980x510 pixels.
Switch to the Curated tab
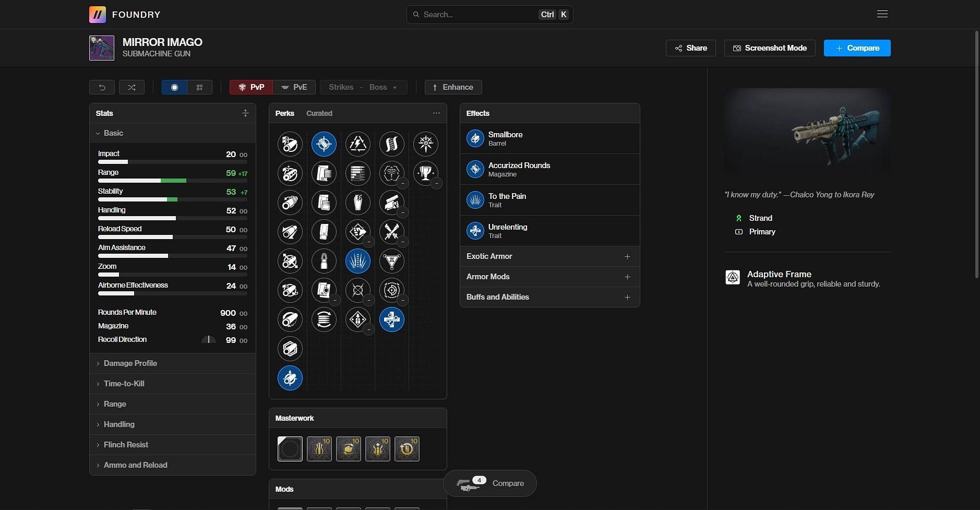point(319,113)
